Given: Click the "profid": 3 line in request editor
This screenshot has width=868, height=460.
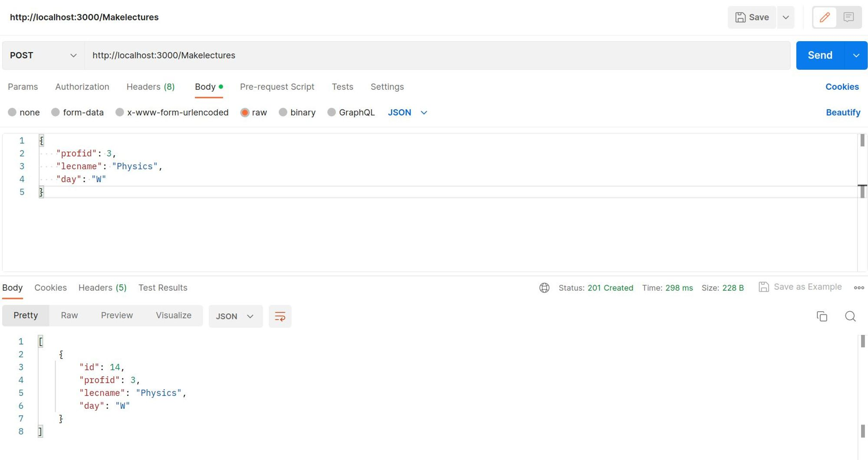Looking at the screenshot, I should (86, 154).
